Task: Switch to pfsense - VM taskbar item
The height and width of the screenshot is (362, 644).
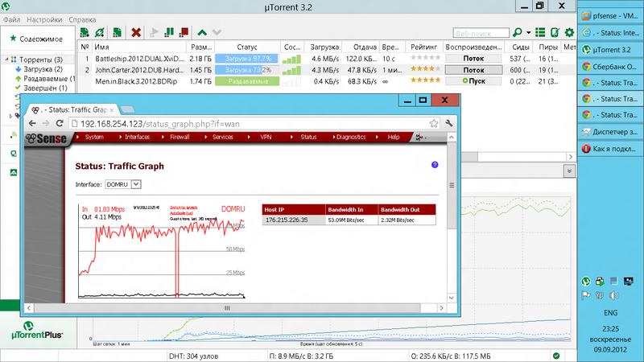Action: point(610,15)
